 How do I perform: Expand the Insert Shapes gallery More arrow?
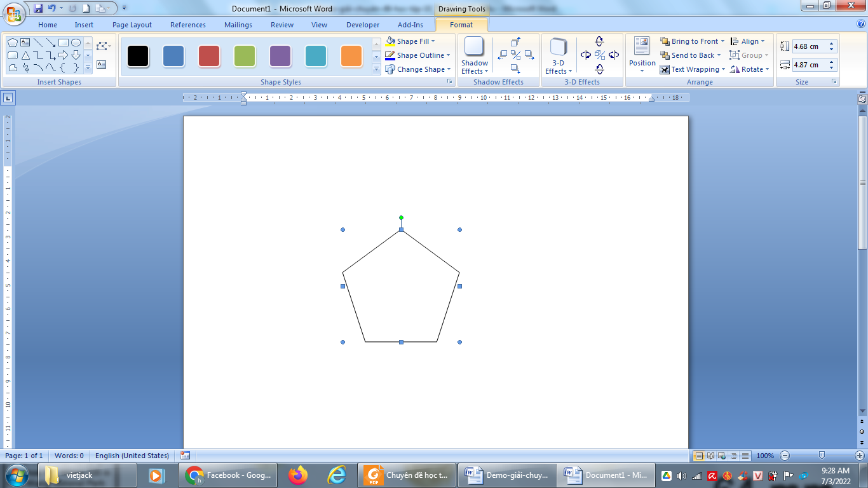click(88, 68)
